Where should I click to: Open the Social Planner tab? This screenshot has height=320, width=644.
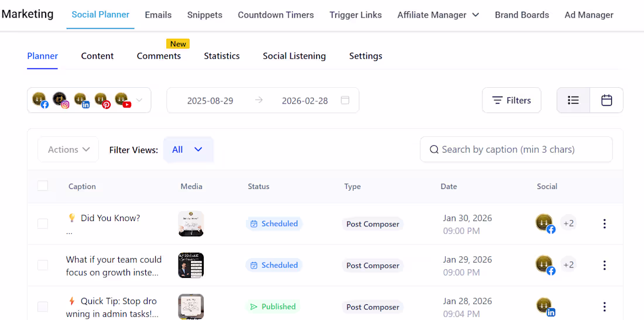click(x=101, y=15)
